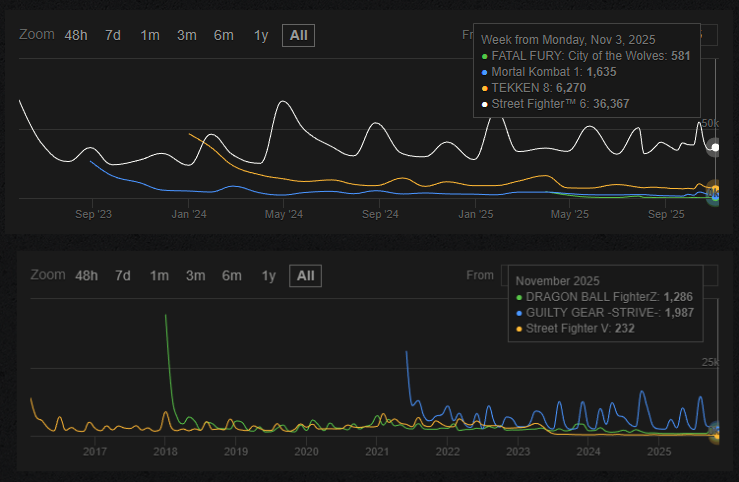The height and width of the screenshot is (482, 739).
Task: Click 'November 2025' tooltip header
Action: 558,281
